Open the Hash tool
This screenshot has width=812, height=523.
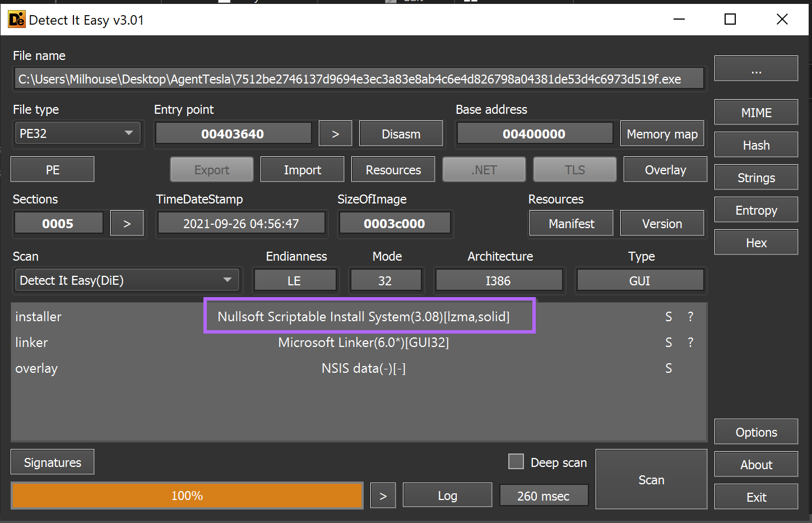click(756, 145)
